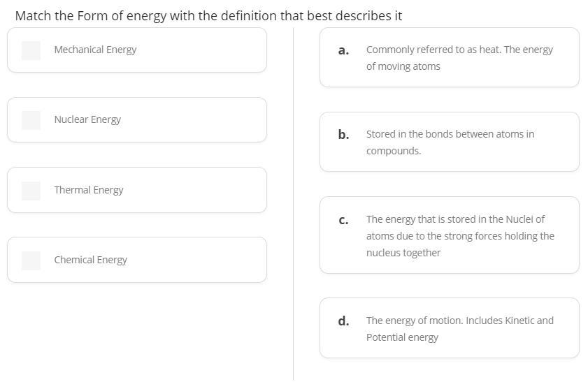Click the "Match the Form of energy" question heading

(208, 15)
